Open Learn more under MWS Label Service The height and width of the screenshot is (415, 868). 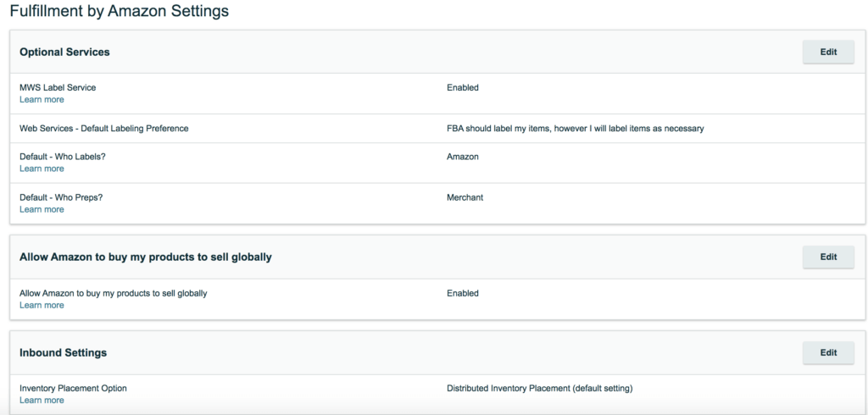(x=42, y=100)
